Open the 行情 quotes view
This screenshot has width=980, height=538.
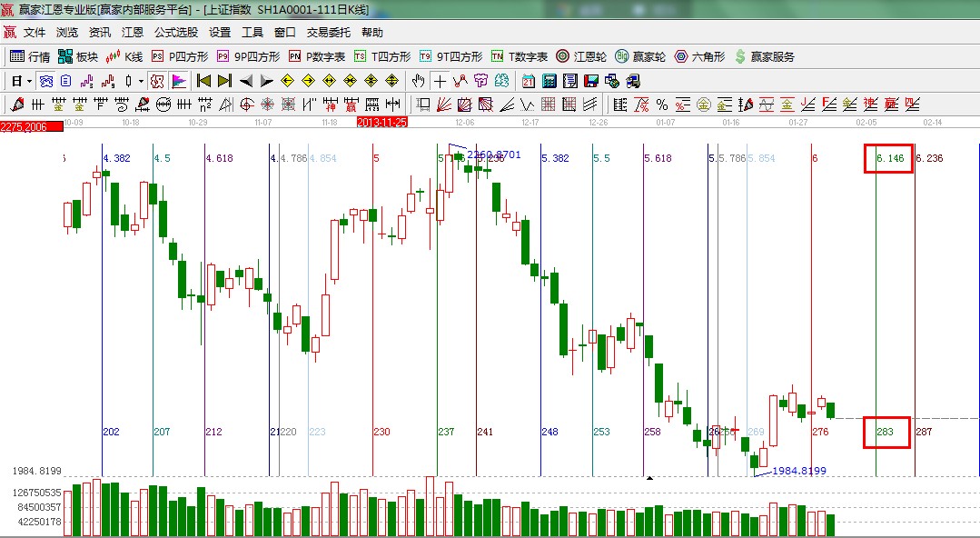click(30, 56)
